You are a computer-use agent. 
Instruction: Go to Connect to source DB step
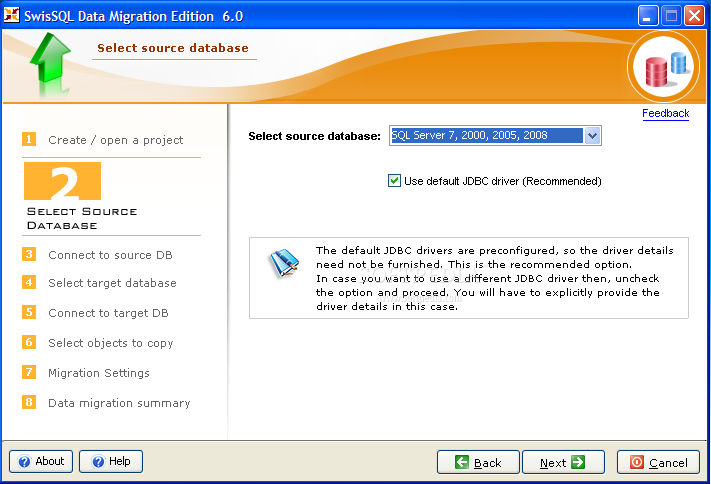(x=110, y=255)
